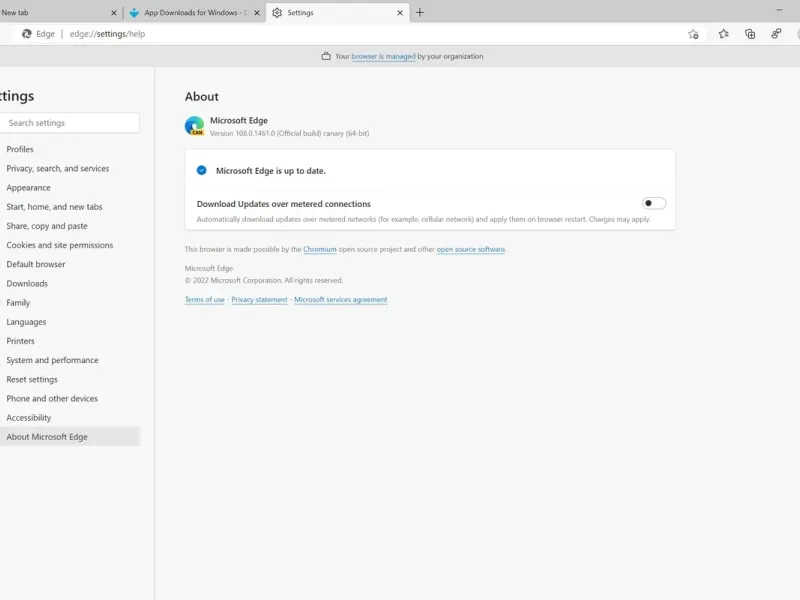This screenshot has width=800, height=600.
Task: Click the version 108.0.1461.0 text
Action: pos(289,133)
